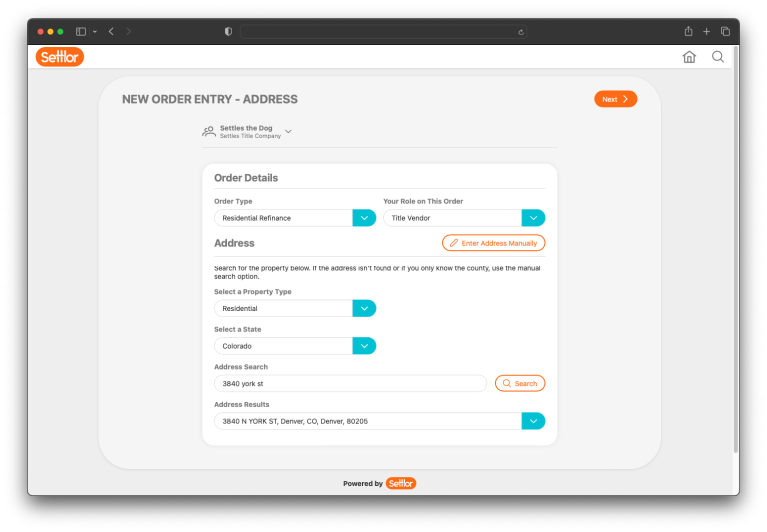The image size is (767, 532).
Task: Go back using the browser back arrow
Action: pos(111,31)
